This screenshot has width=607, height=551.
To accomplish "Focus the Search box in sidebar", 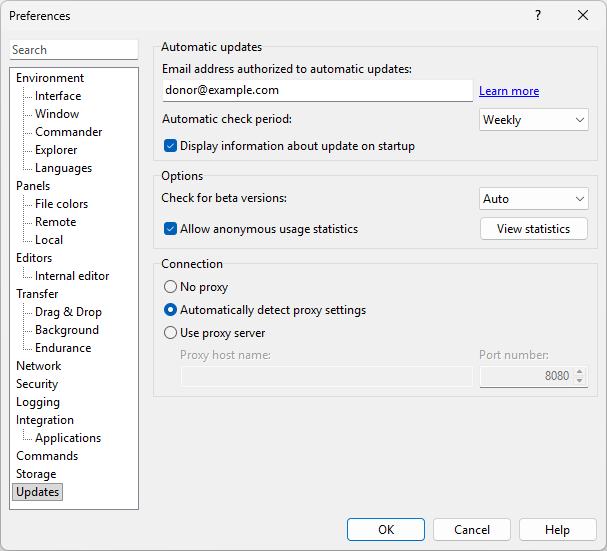I will point(74,50).
